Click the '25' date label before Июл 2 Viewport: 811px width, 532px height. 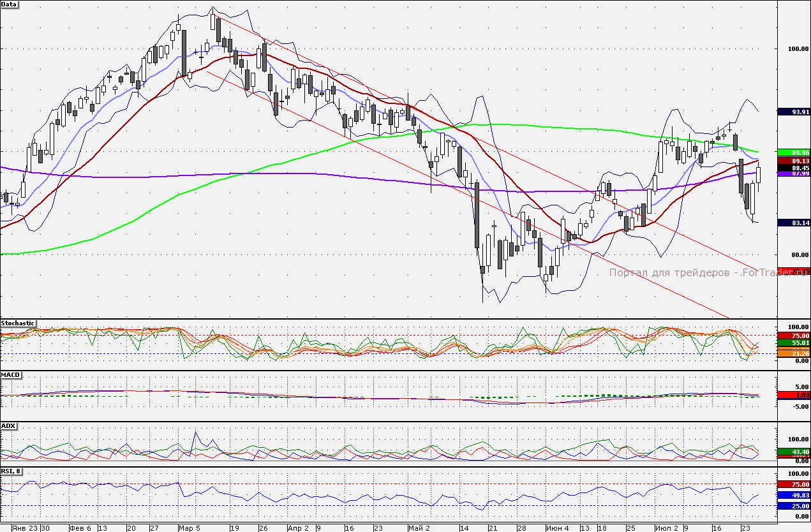(630, 528)
